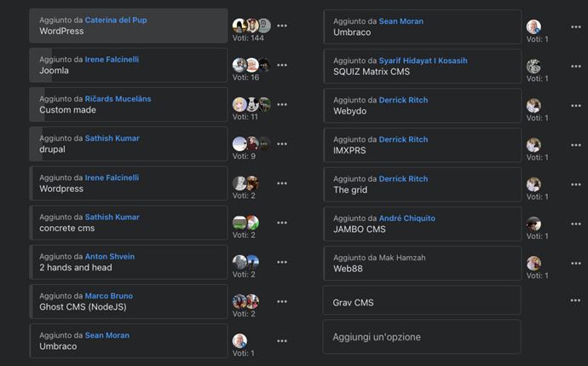Vote for the SQUIZ Matrix CMS option
Screen dimensions: 588x366
422,66
